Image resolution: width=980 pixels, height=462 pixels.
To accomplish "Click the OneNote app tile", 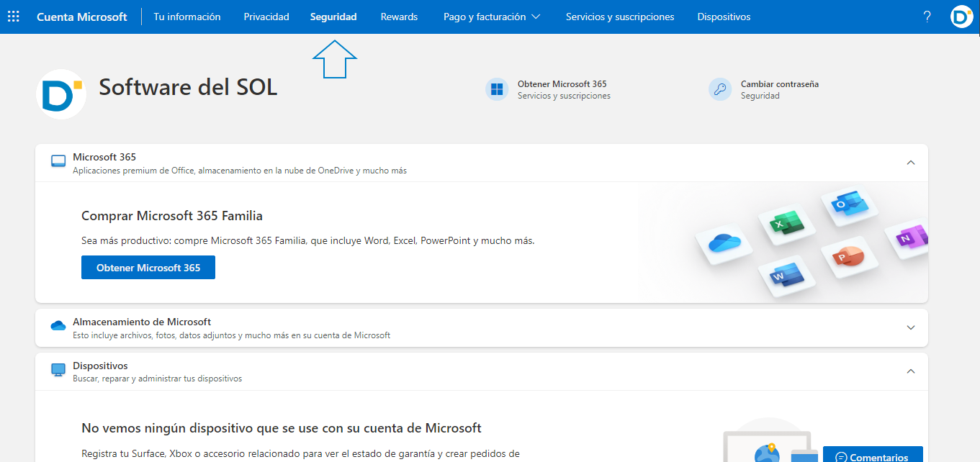I will (x=909, y=237).
